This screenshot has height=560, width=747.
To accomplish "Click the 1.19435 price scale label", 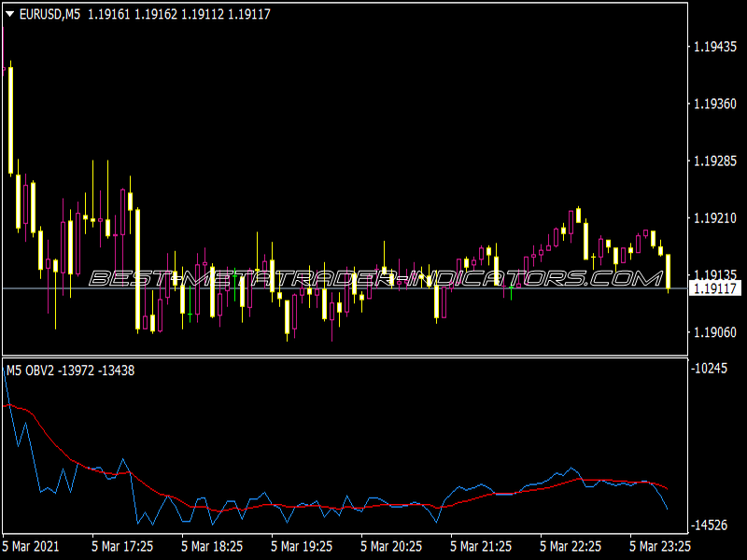I will [715, 47].
